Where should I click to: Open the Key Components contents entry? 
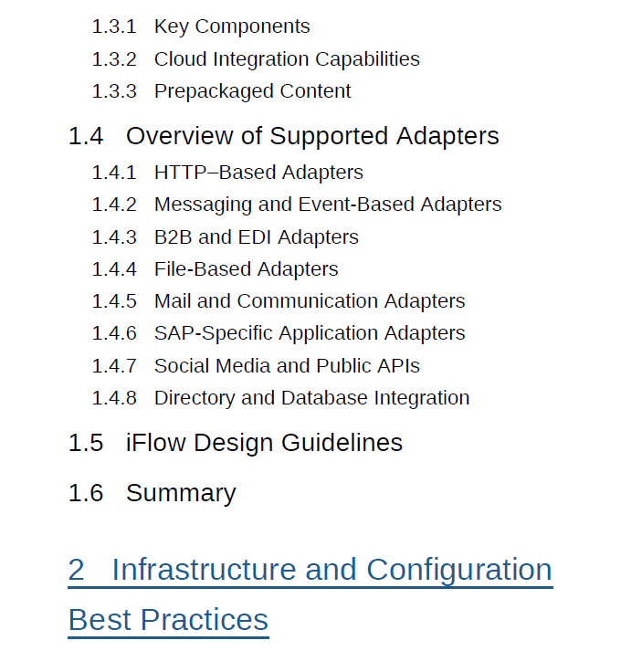232,26
